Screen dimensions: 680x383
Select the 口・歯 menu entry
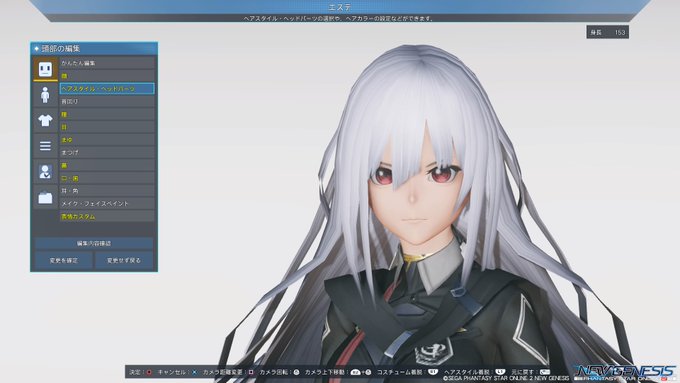click(x=107, y=178)
